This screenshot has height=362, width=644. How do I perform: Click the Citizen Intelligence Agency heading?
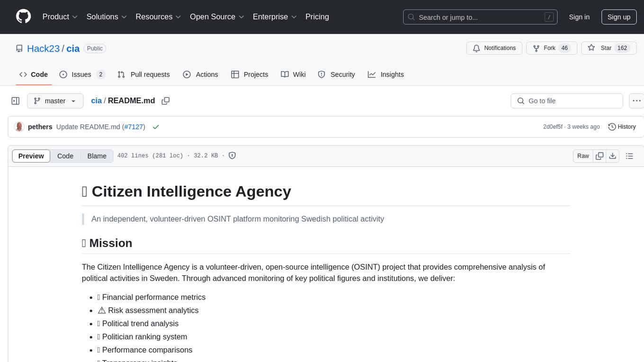click(187, 191)
